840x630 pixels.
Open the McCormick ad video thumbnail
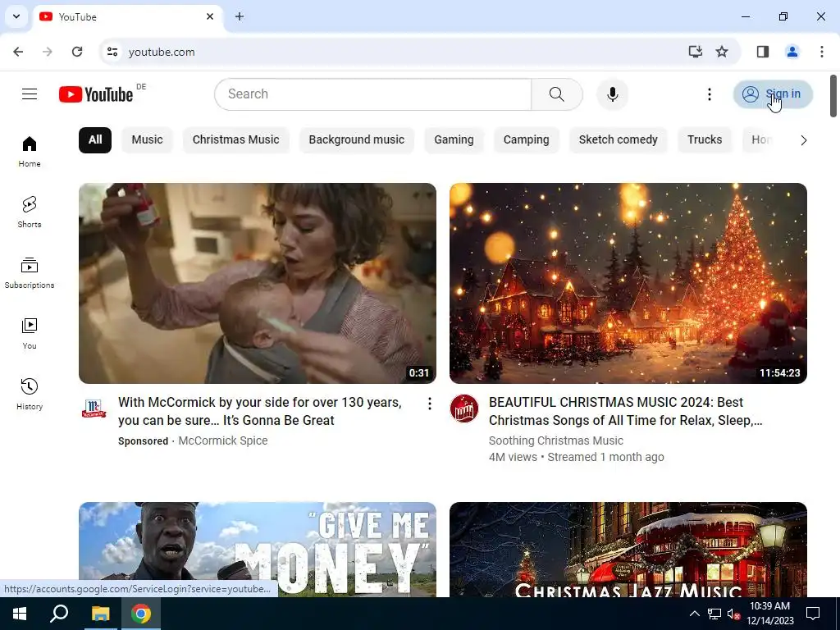pos(257,283)
